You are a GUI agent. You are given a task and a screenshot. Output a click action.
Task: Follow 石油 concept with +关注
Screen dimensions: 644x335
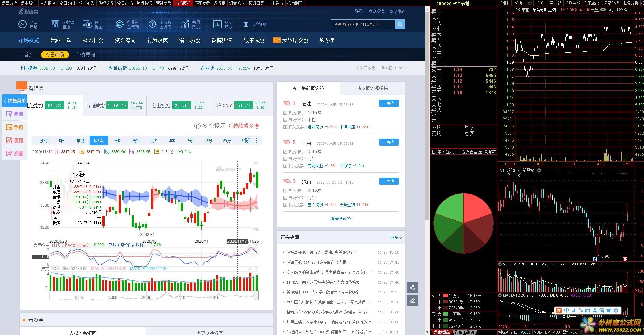[389, 103]
